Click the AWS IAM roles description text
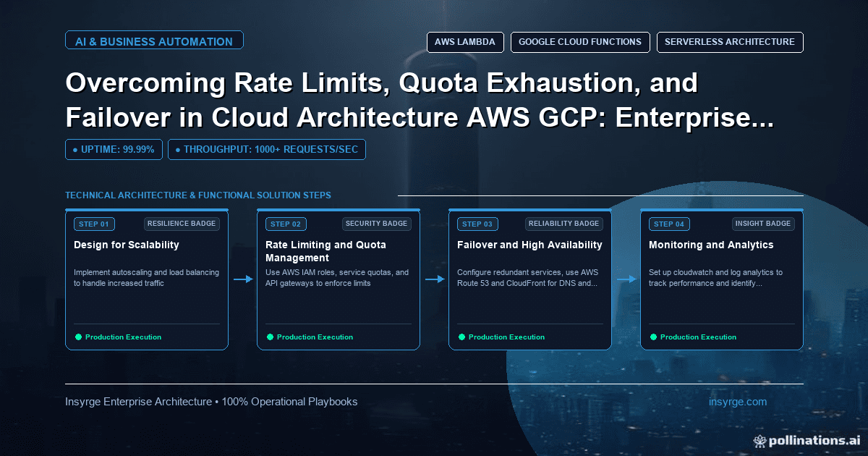 pos(337,278)
